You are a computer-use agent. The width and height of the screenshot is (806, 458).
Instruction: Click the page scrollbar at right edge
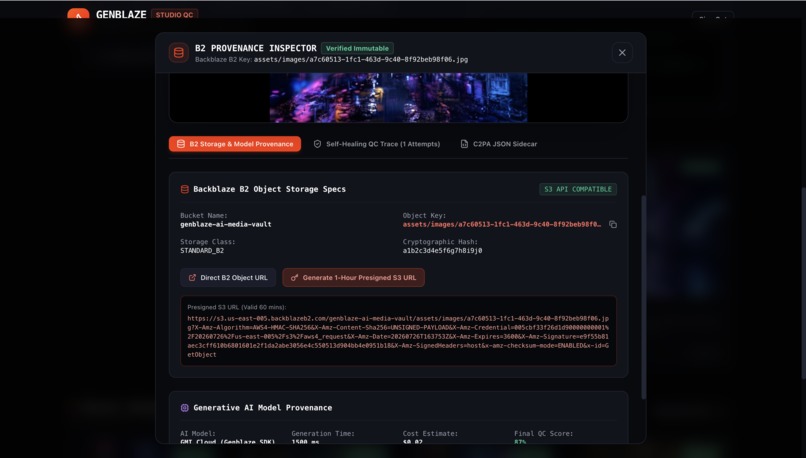803,283
